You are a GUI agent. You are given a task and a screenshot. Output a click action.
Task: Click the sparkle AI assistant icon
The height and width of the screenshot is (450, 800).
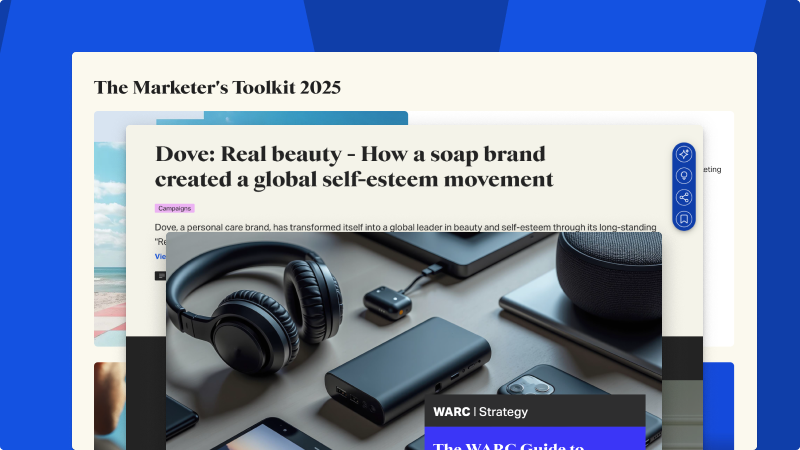point(684,154)
